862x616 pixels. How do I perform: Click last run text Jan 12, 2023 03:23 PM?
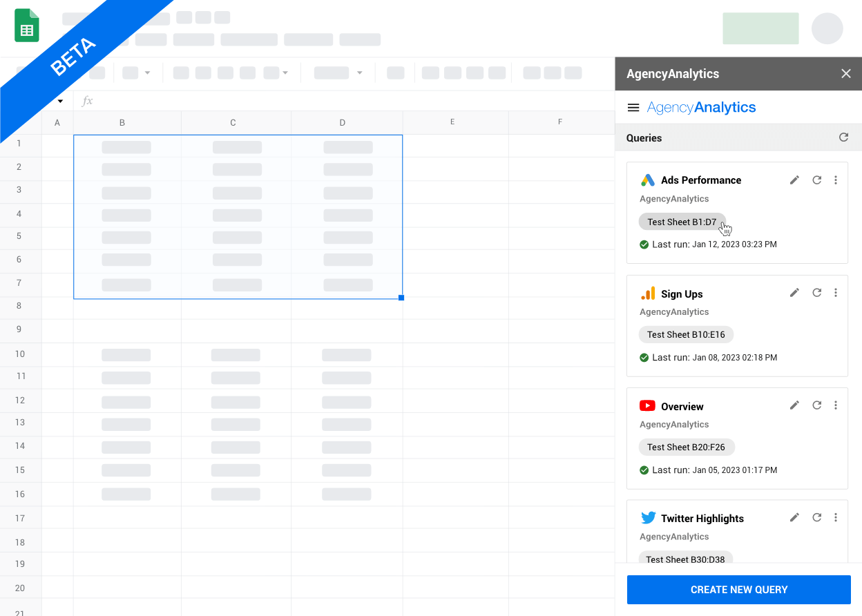pos(734,244)
